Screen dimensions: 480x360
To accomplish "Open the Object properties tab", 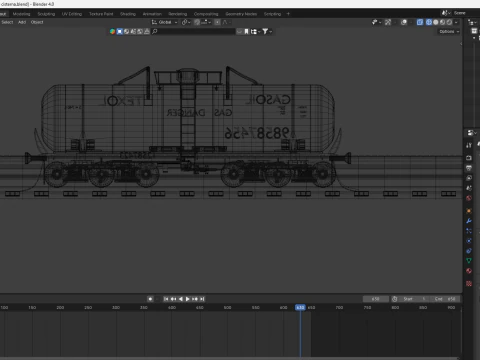I will coord(469,211).
